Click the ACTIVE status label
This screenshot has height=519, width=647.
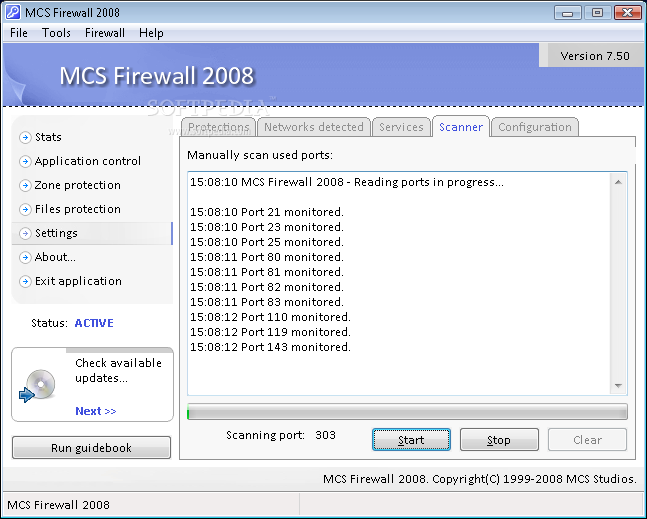(x=94, y=323)
